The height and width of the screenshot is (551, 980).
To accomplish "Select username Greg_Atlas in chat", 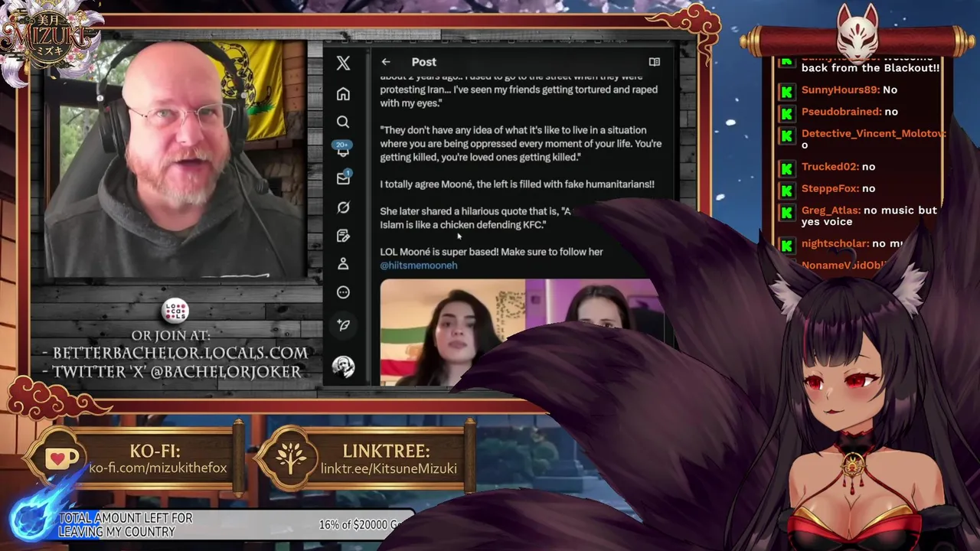I will coord(831,210).
